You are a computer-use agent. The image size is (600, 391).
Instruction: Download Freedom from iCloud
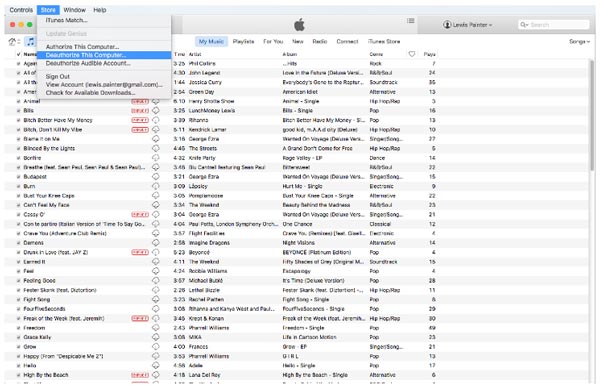(x=156, y=328)
